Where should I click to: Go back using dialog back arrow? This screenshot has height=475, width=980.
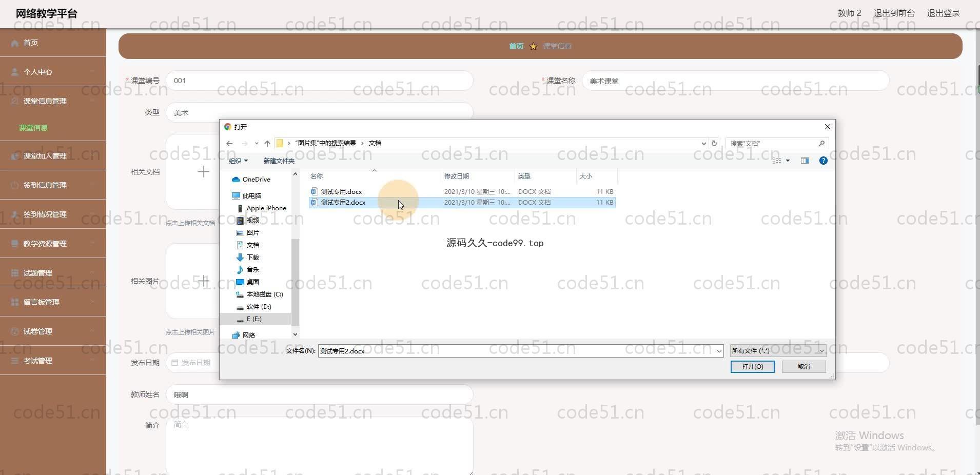(229, 144)
